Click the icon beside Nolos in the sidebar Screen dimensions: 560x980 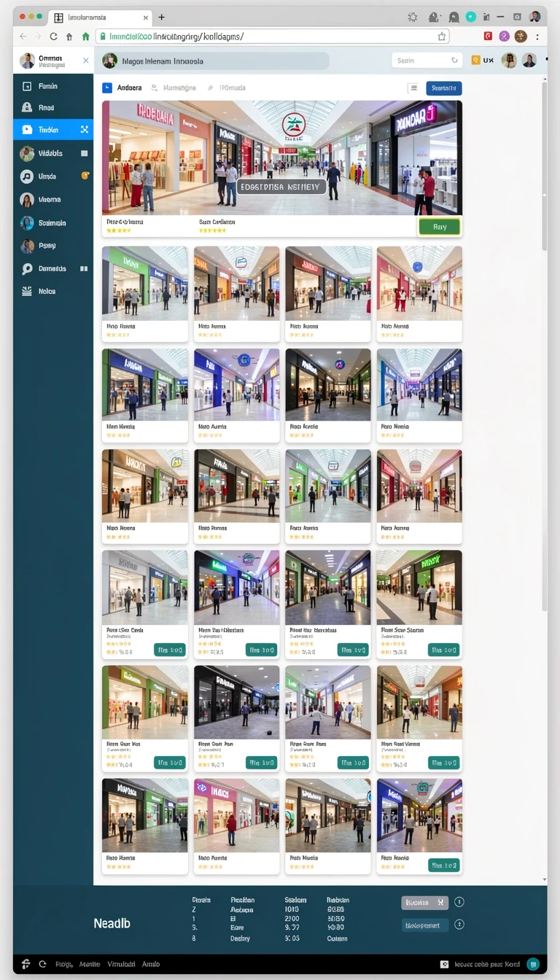pyautogui.click(x=27, y=291)
